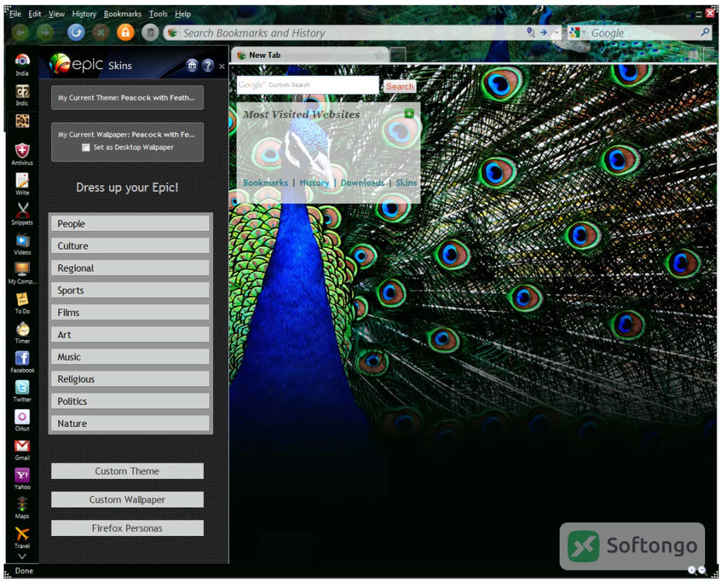This screenshot has width=727, height=588.
Task: Enable Set as Desktop Wallpaper checkbox
Action: point(86,147)
